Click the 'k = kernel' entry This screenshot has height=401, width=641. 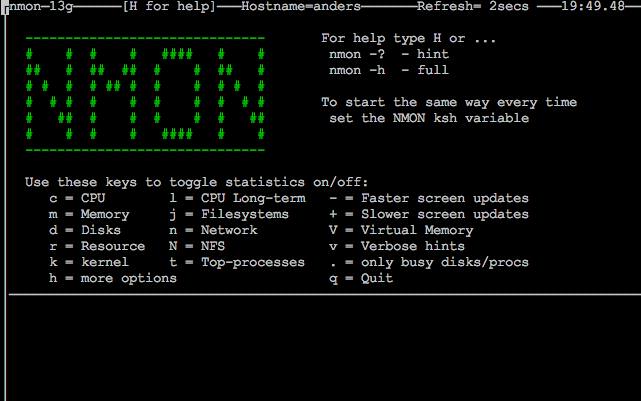pos(89,262)
